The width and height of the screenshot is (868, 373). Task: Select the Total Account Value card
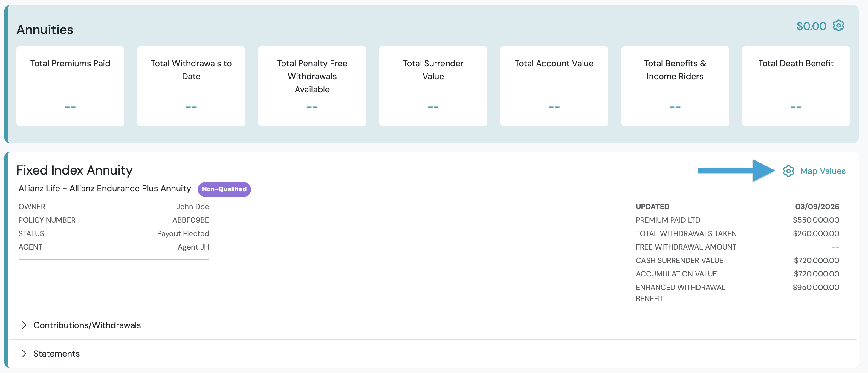pyautogui.click(x=554, y=86)
